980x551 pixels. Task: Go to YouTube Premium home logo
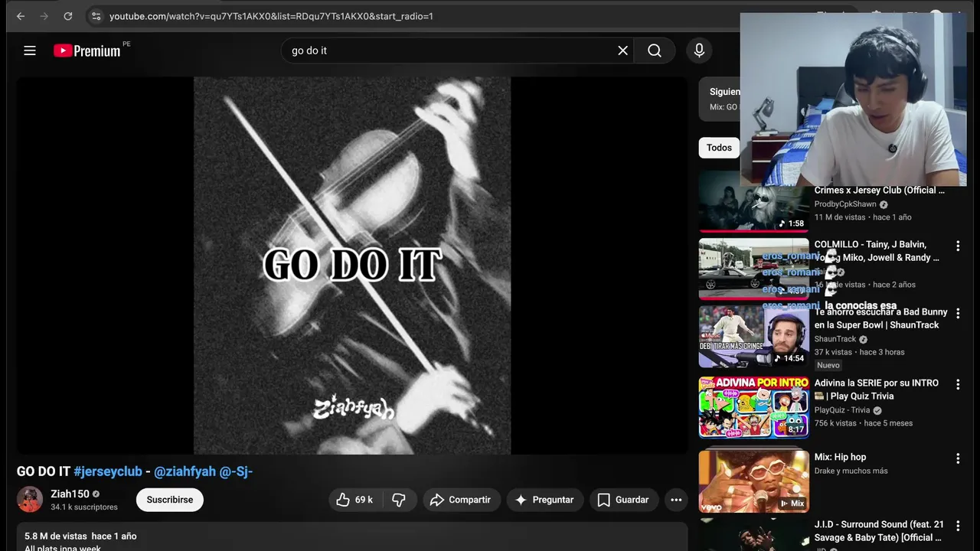[x=87, y=51]
